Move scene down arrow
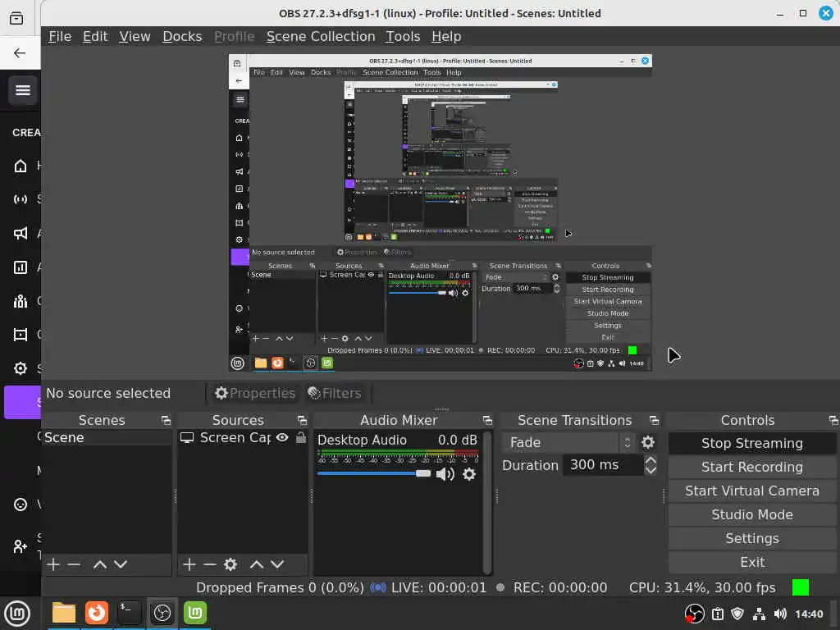The width and height of the screenshot is (840, 630). click(x=121, y=564)
